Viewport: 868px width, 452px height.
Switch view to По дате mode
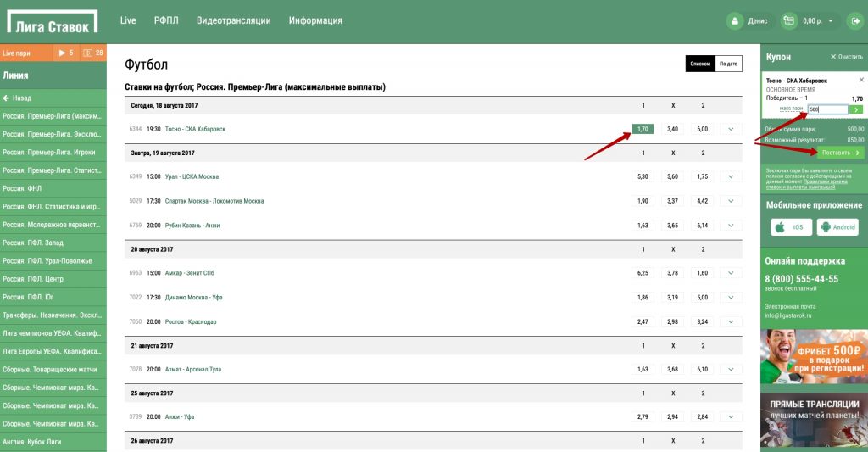click(728, 64)
